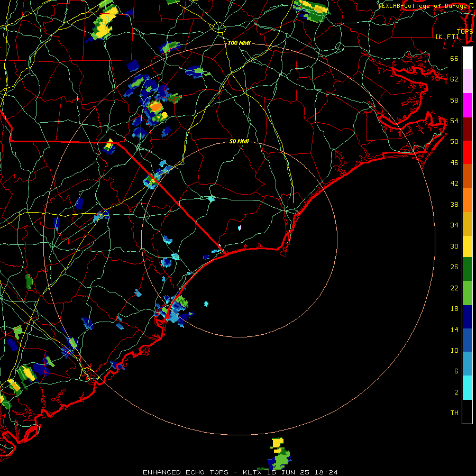Click the "[K FT]" units label

pyautogui.click(x=447, y=36)
